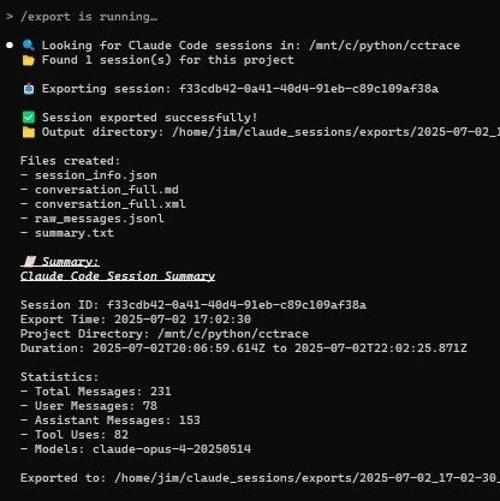500x501 pixels.
Task: Click the Output directory path text
Action: [x=336, y=132]
